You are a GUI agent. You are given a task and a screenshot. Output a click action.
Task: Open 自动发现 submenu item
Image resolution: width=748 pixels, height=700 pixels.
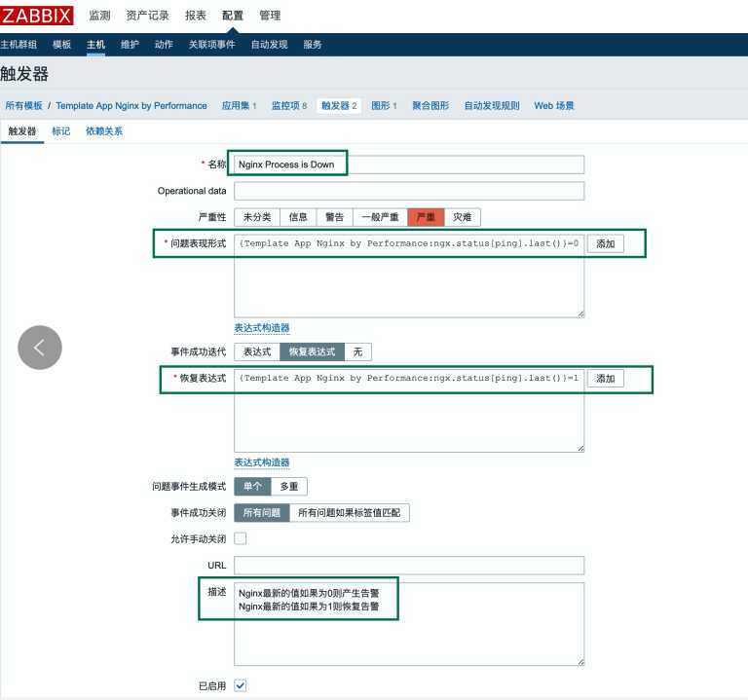(x=270, y=45)
